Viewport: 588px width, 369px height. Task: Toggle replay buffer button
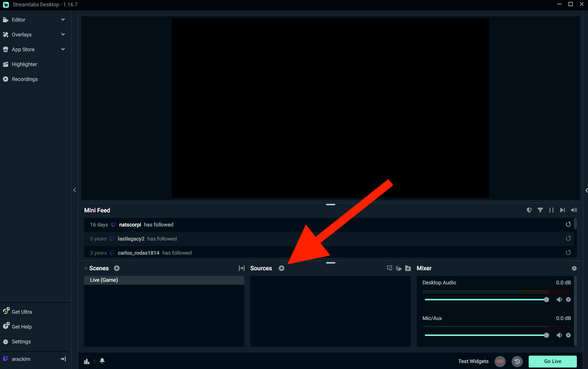tap(517, 361)
